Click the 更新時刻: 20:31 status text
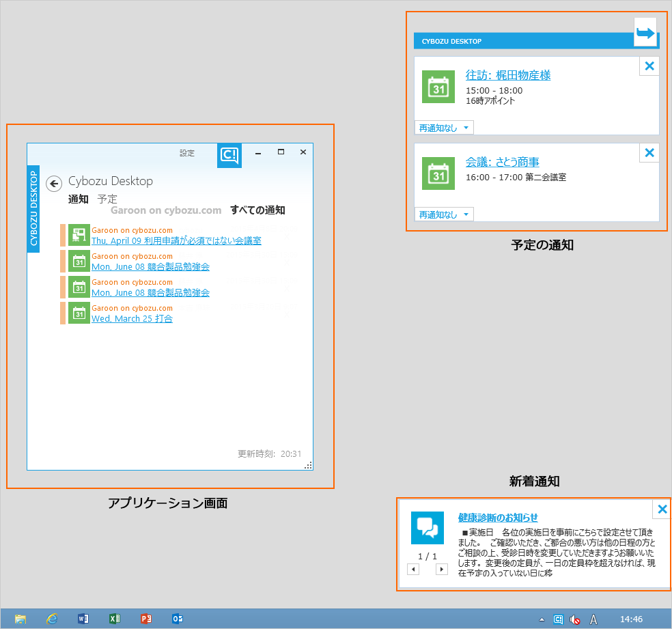The width and height of the screenshot is (672, 629). click(x=270, y=453)
